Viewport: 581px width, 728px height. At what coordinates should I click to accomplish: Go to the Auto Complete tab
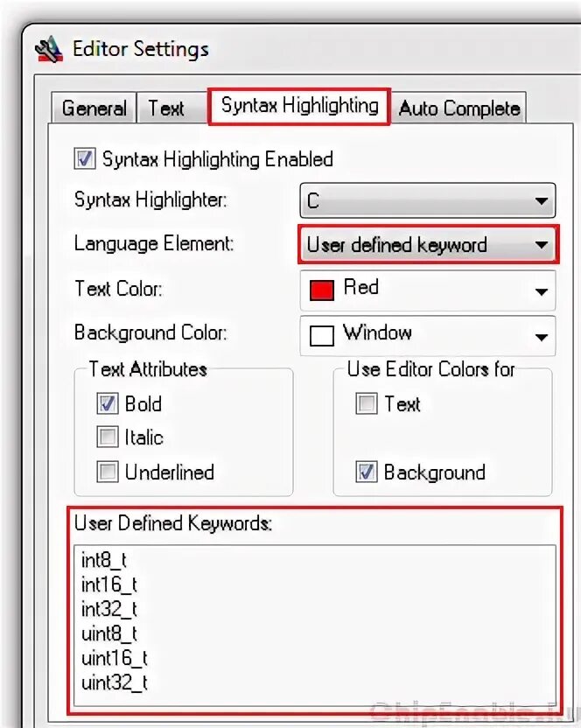tap(458, 108)
